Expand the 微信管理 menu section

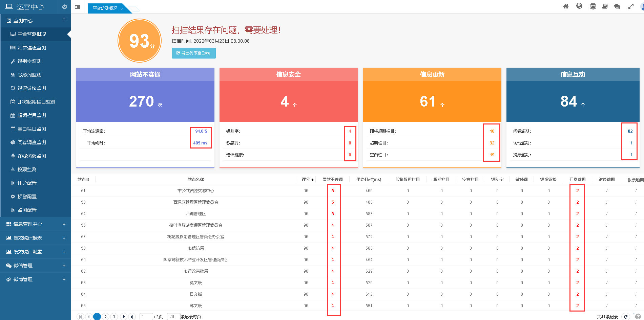(x=64, y=266)
